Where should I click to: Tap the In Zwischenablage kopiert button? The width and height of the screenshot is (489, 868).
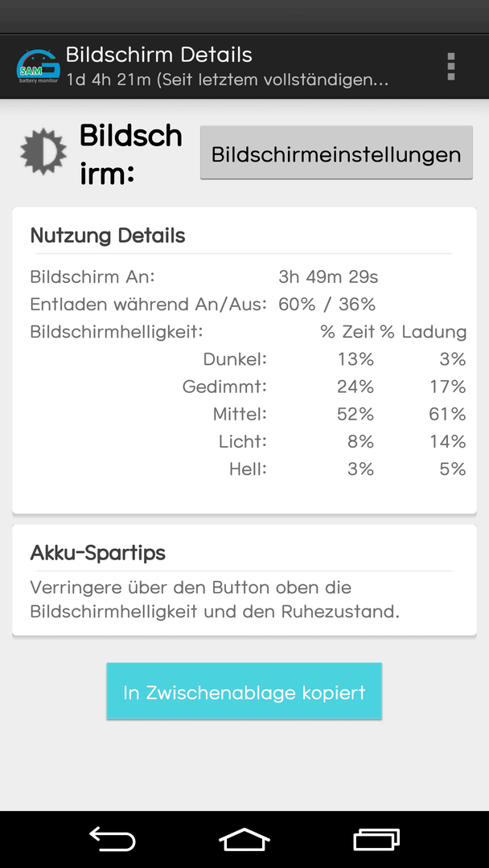[x=244, y=691]
